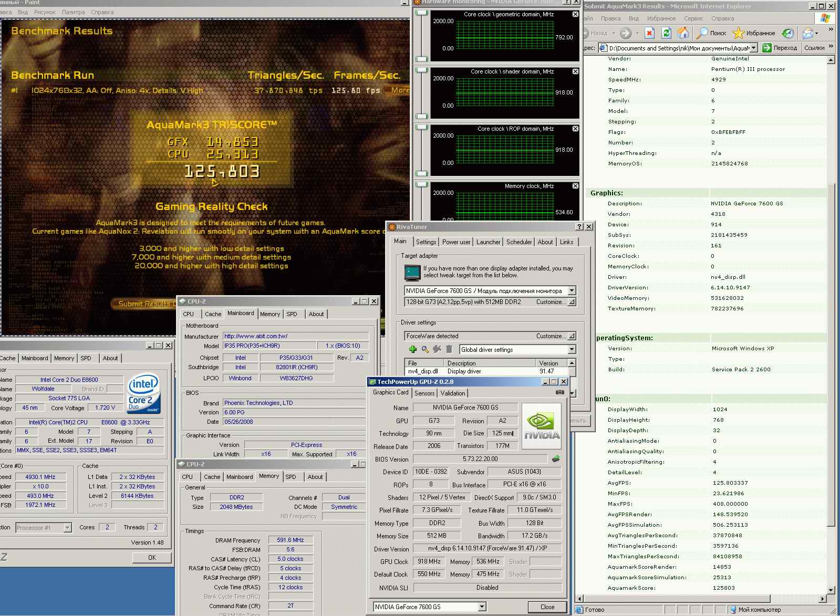Select the nv4_disp.dll row in RivaTuner
The width and height of the screenshot is (840, 616).
tap(485, 371)
